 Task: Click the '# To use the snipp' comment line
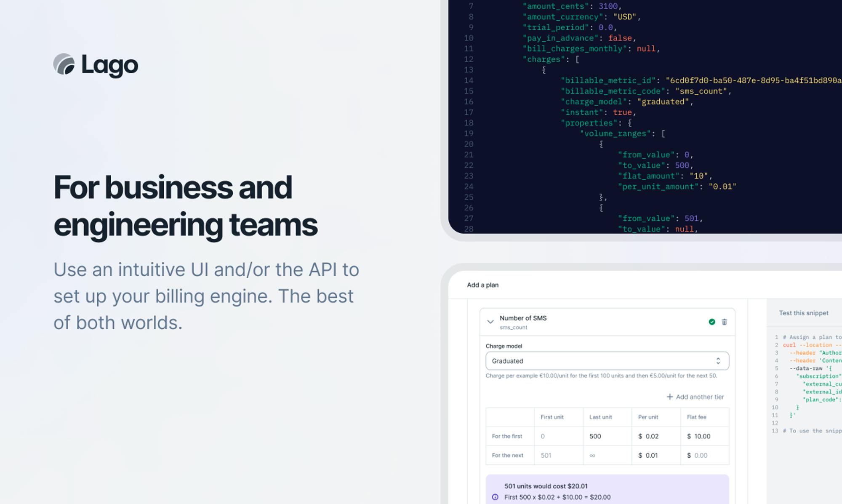[x=812, y=431]
